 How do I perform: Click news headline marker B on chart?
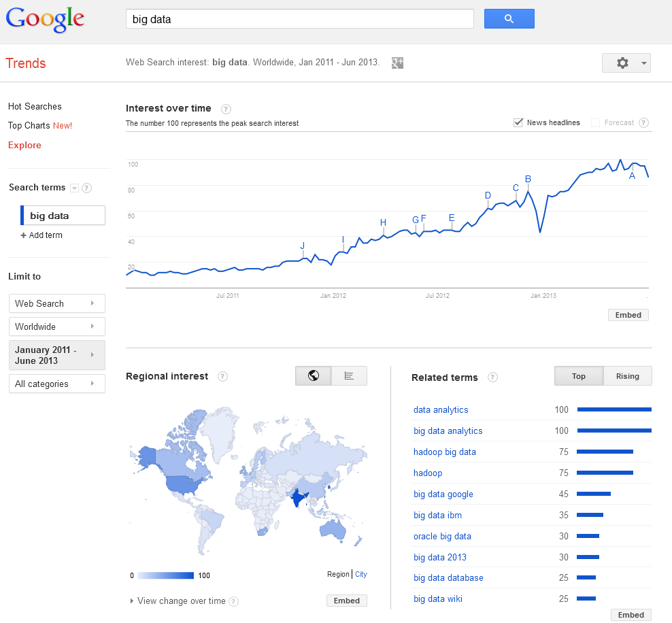pos(528,180)
